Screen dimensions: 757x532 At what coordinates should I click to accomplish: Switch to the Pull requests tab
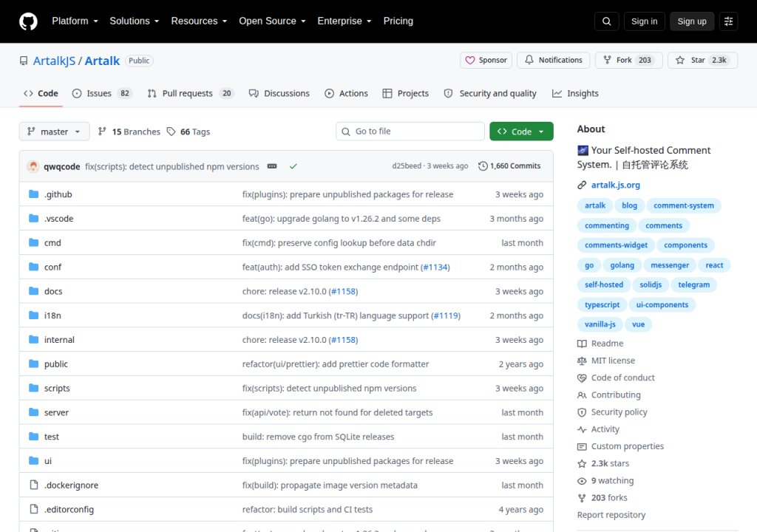(190, 94)
